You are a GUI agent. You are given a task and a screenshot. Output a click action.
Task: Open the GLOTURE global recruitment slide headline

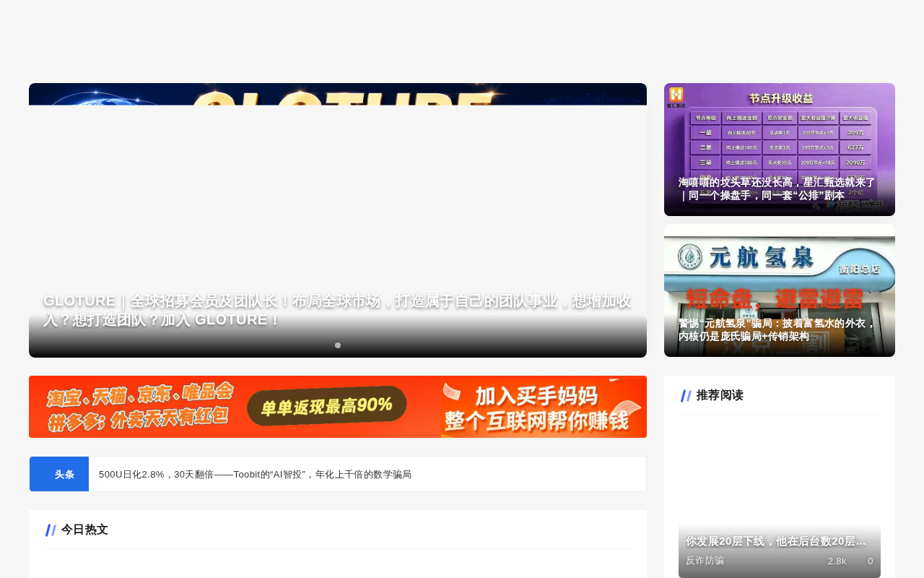pyautogui.click(x=337, y=310)
